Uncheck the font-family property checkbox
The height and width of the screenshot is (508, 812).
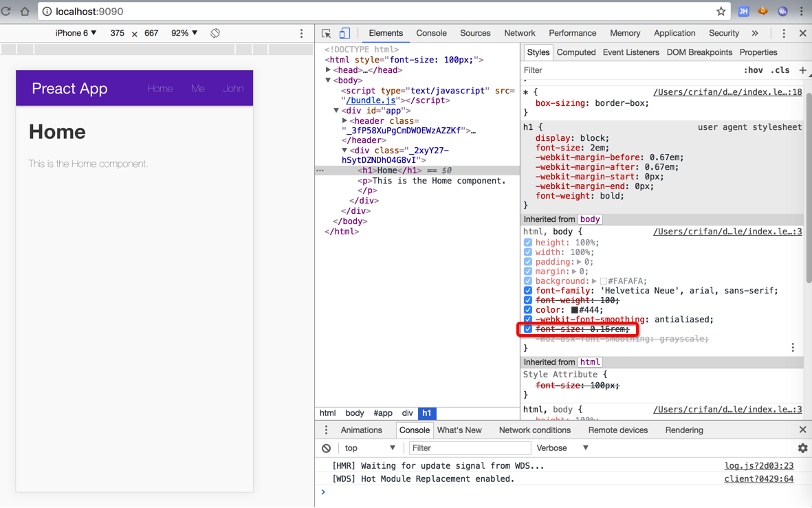(x=528, y=291)
